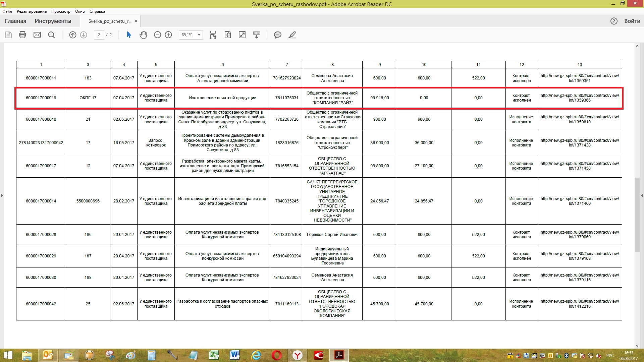Switch to the Инструменты tab
Viewport: 644px width, 362px height.
53,21
